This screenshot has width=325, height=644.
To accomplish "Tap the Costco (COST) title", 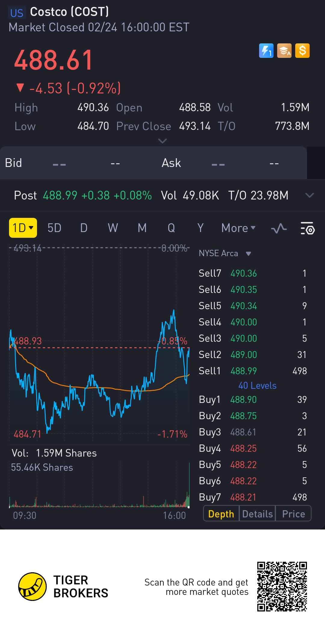I will pos(70,12).
